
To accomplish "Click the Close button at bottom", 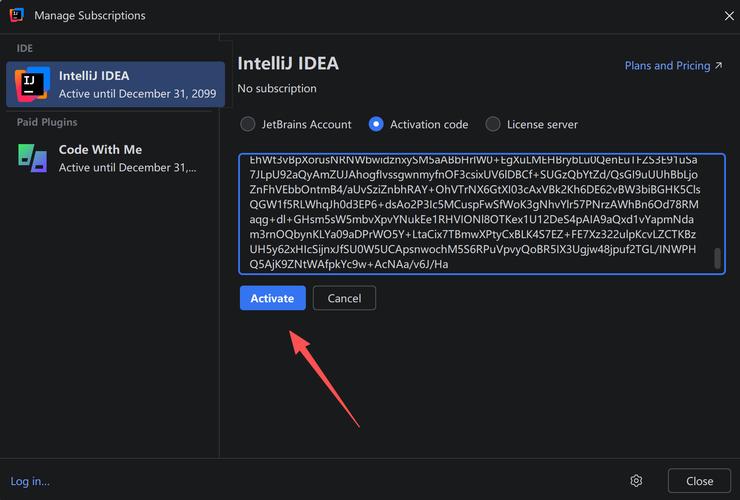I will pos(699,481).
